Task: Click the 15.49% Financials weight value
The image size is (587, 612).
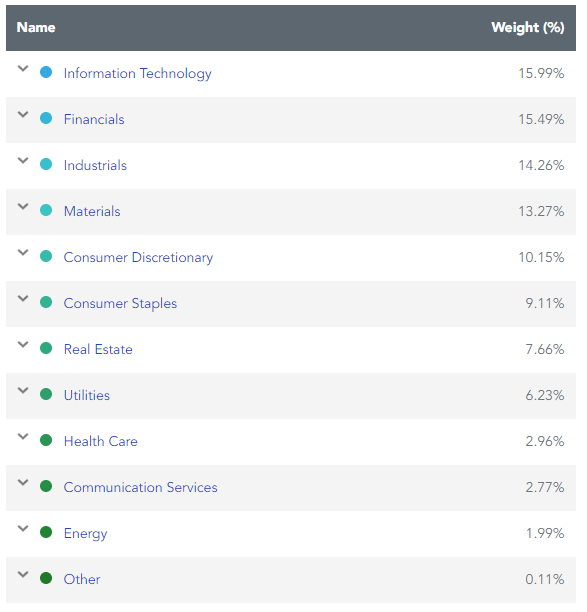Action: 541,119
